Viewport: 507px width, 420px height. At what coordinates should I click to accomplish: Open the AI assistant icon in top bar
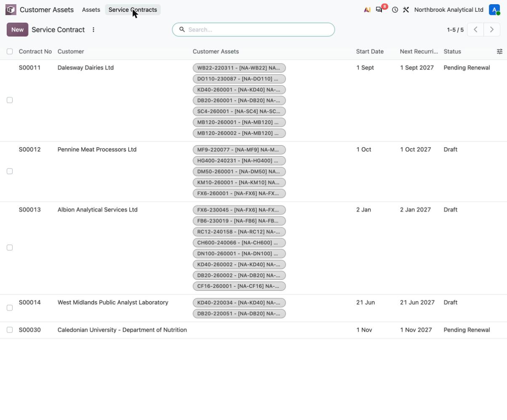click(367, 10)
